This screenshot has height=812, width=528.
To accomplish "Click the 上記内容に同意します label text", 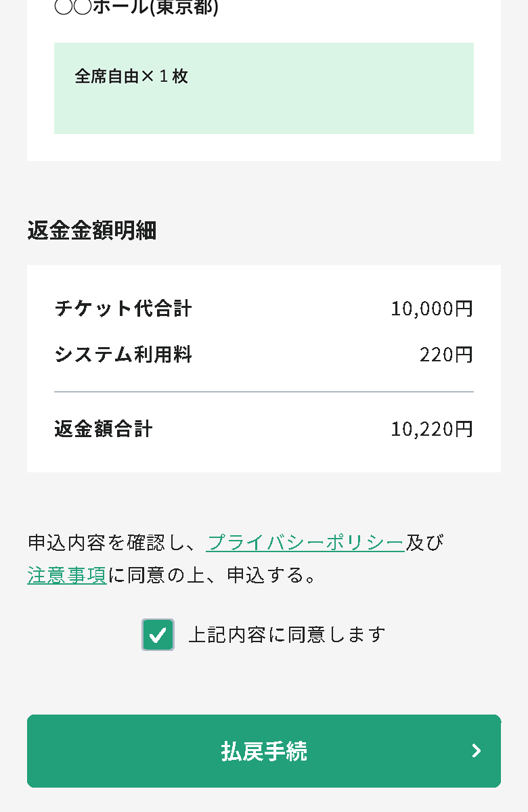I will pos(286,635).
